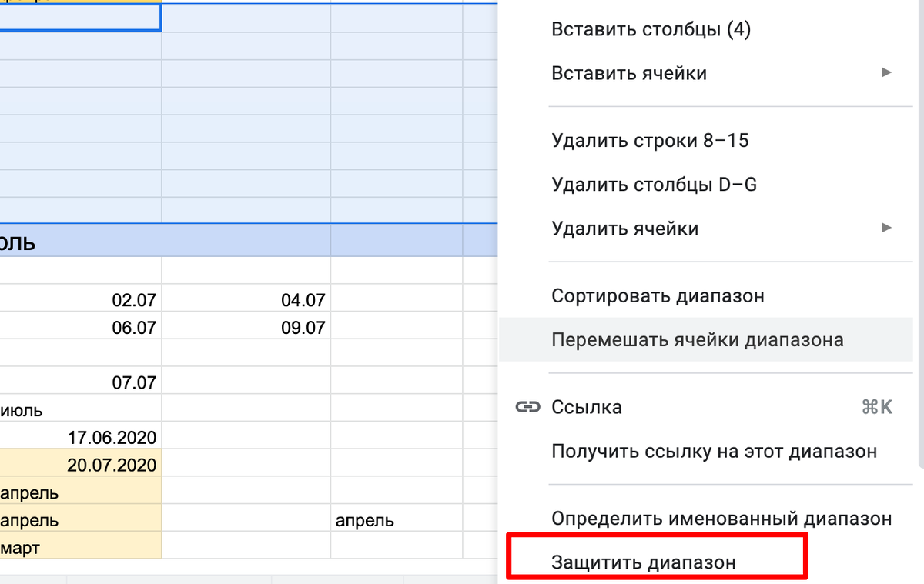Viewport: 924px width, 584px height.
Task: Select 'Удалить столбцы D–G'
Action: [654, 185]
